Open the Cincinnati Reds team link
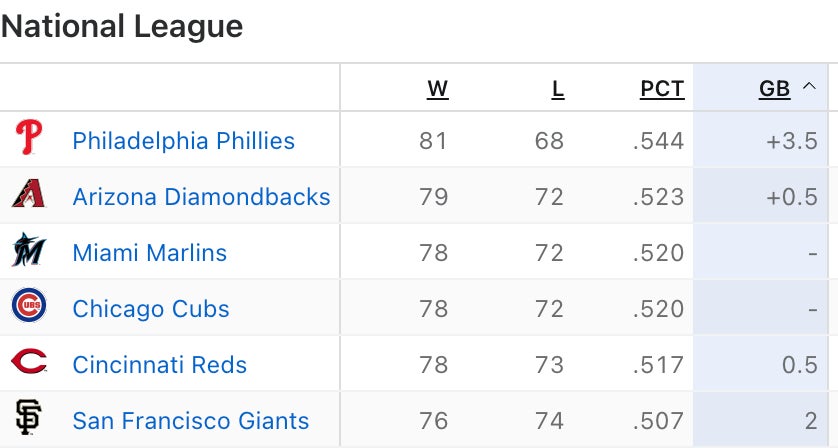This screenshot has height=448, width=838. [159, 365]
